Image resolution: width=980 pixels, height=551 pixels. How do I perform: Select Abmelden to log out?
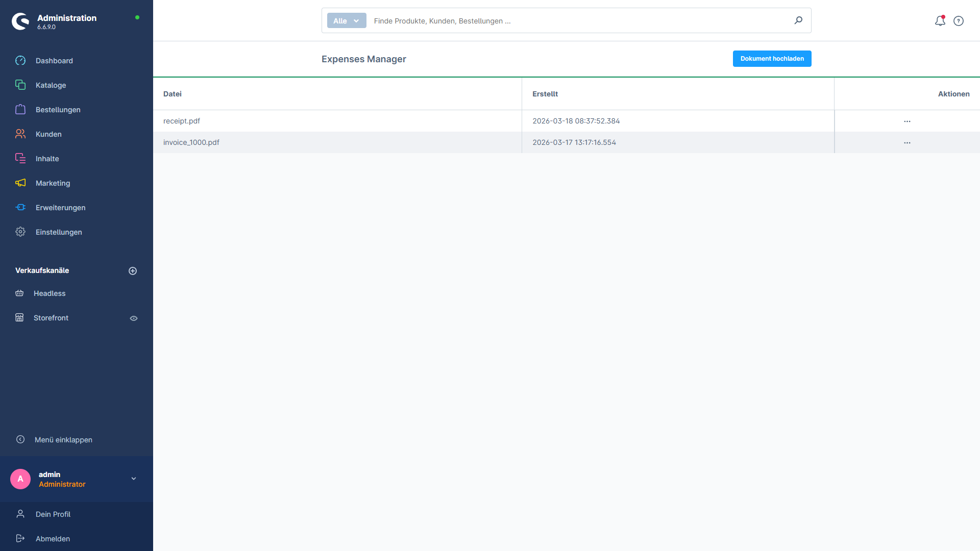(x=53, y=538)
